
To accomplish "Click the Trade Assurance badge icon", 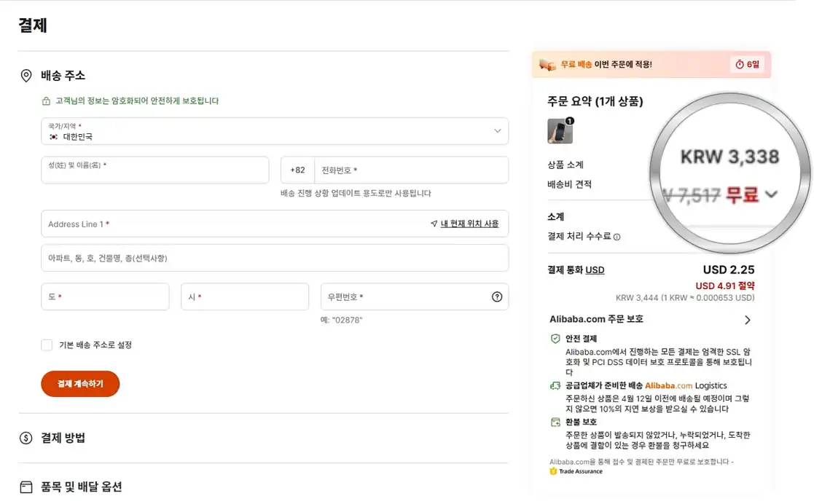I will point(553,471).
